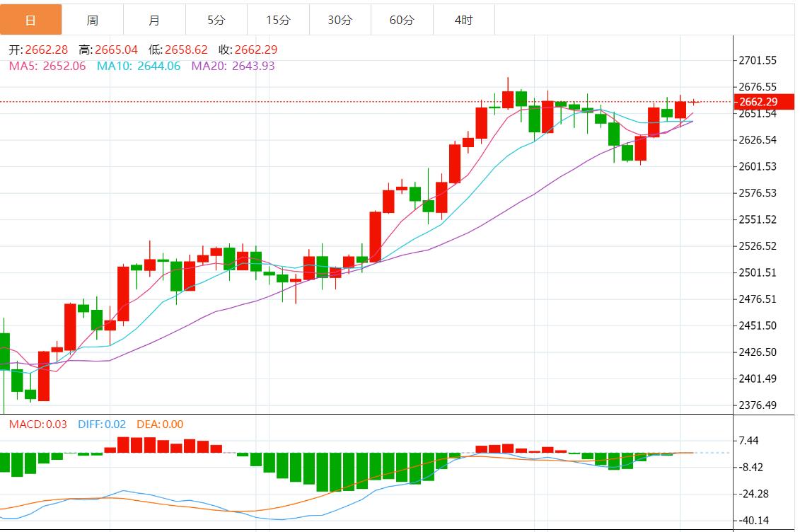
Task: Switch to the monthly 月 chart tab
Action: (154, 20)
